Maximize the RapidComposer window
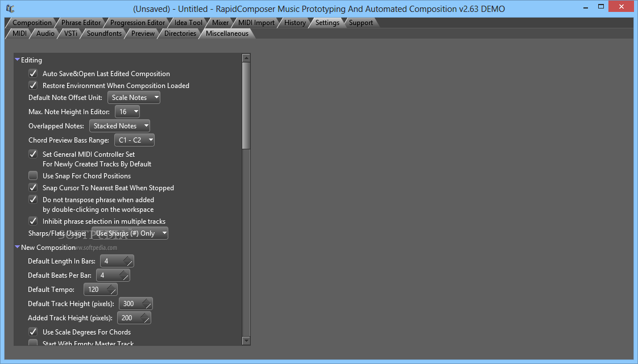638x364 pixels. [600, 6]
